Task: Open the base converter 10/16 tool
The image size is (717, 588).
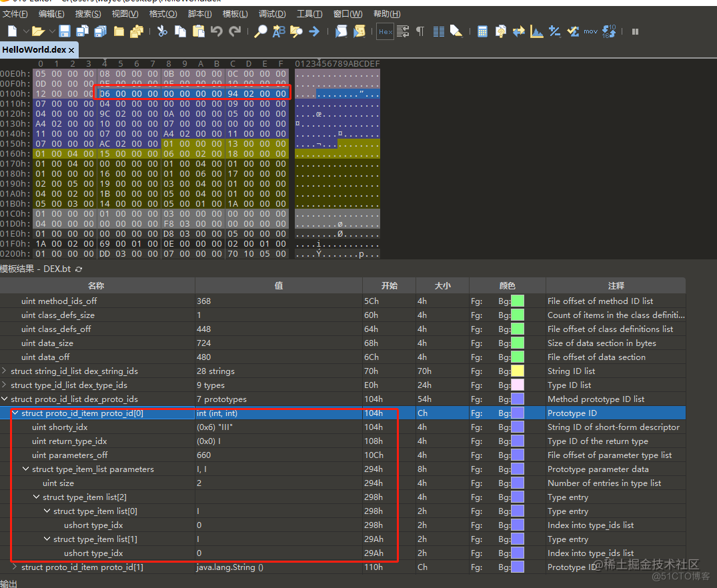Action: click(x=609, y=31)
